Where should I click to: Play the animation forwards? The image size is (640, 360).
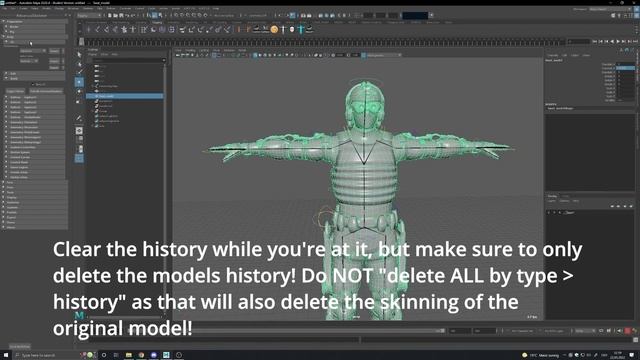pyautogui.click(x=618, y=42)
